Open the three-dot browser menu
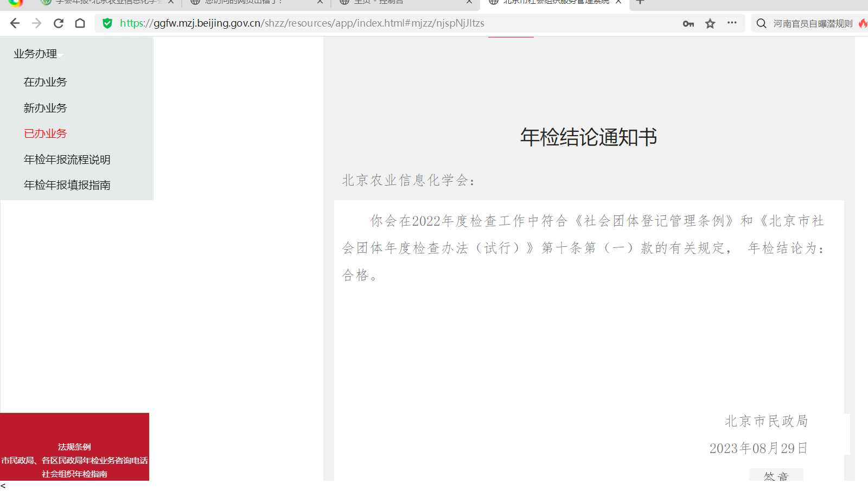The width and height of the screenshot is (868, 497). pyautogui.click(x=732, y=23)
